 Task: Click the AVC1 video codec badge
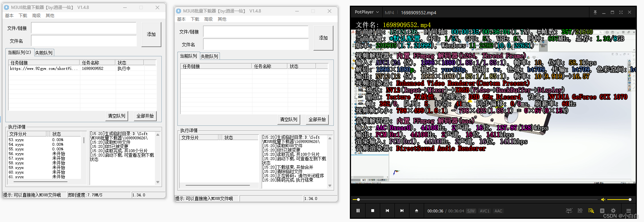click(484, 211)
